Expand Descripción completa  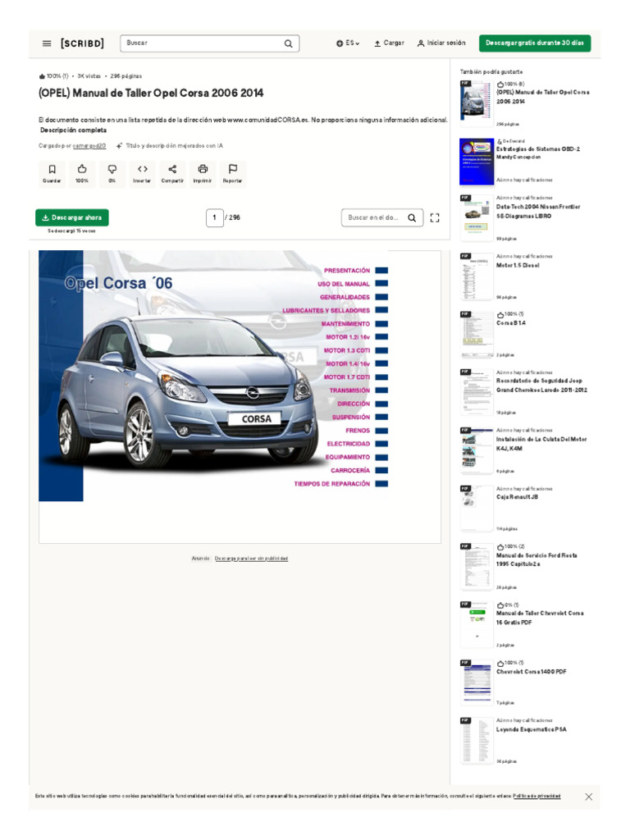[73, 130]
